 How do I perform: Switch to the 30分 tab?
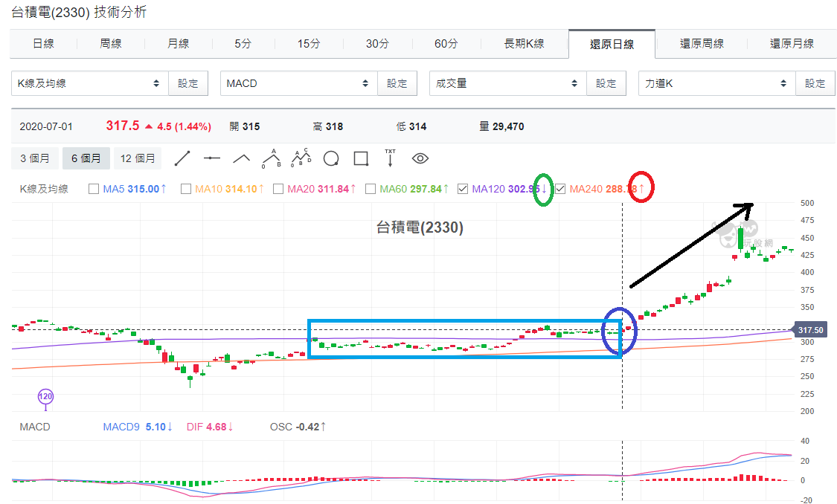coord(377,44)
